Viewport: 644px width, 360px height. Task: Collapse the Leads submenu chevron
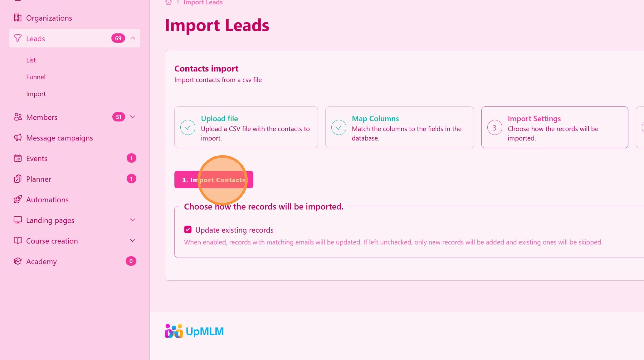[x=133, y=38]
